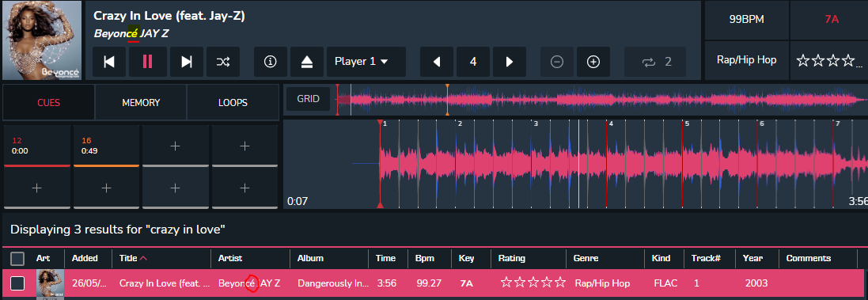The height and width of the screenshot is (300, 868).
Task: Jump to the orange cue marker on the overview waveform
Action: (447, 100)
